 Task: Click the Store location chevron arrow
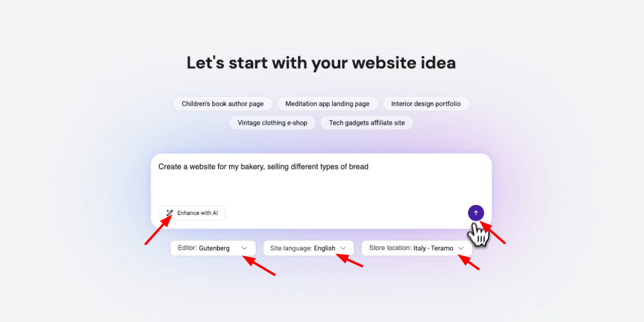pyautogui.click(x=461, y=248)
